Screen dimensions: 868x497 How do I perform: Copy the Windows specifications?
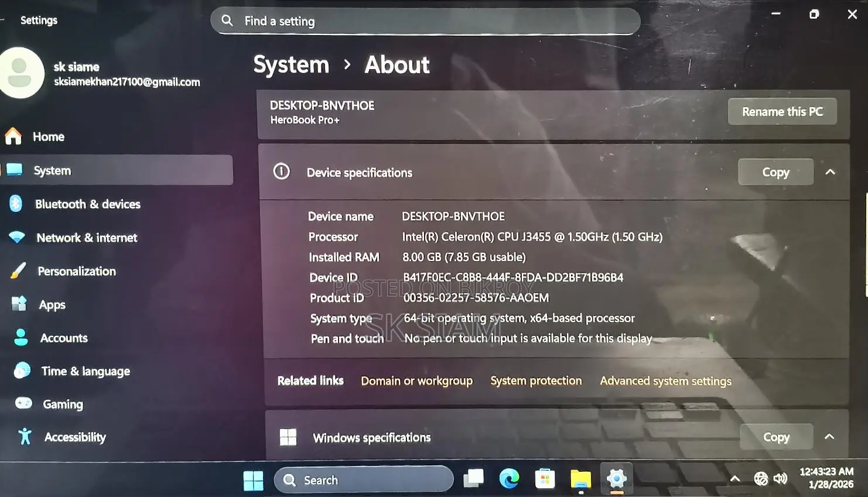(776, 437)
